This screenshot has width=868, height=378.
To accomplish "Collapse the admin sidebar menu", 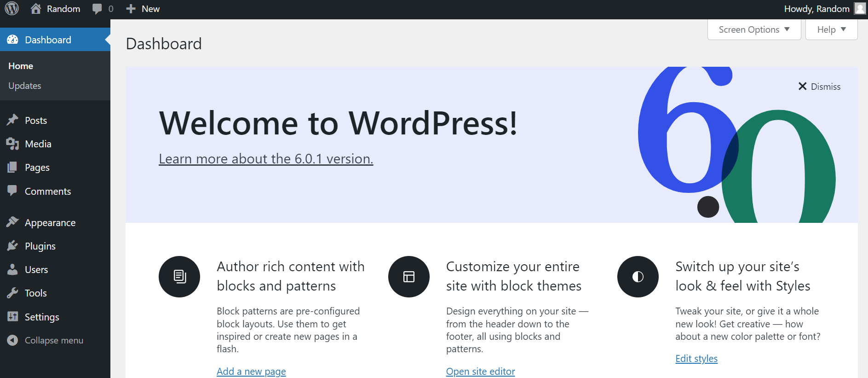I will [x=45, y=340].
